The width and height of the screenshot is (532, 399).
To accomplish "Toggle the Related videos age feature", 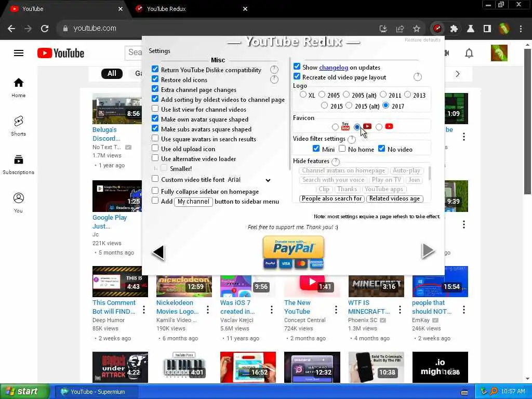I will (395, 198).
